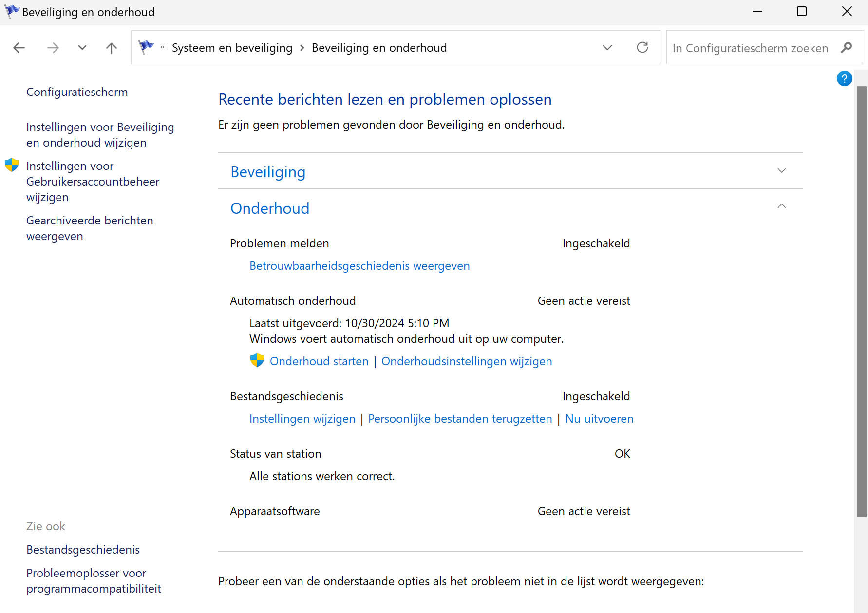Maximize the window

click(802, 11)
